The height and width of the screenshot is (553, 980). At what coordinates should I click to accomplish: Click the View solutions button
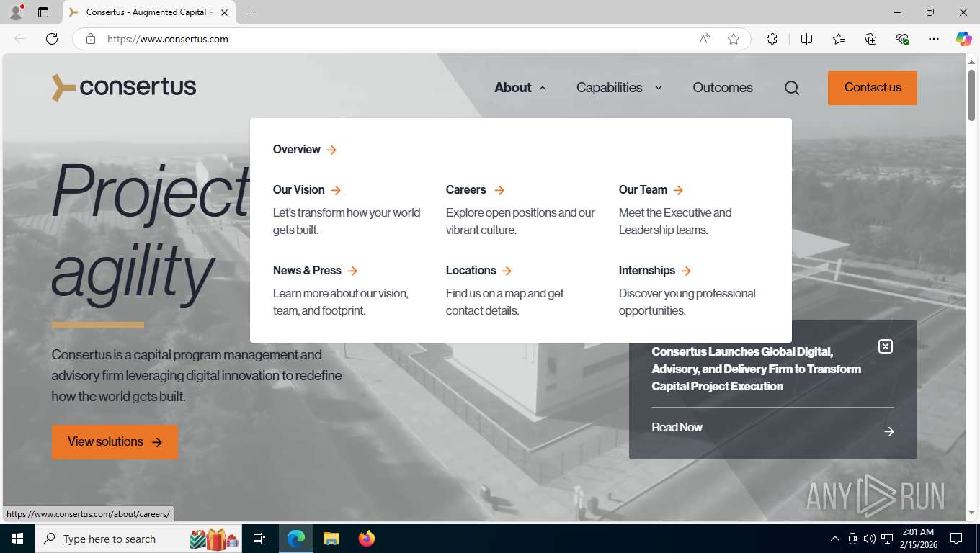[x=115, y=442]
